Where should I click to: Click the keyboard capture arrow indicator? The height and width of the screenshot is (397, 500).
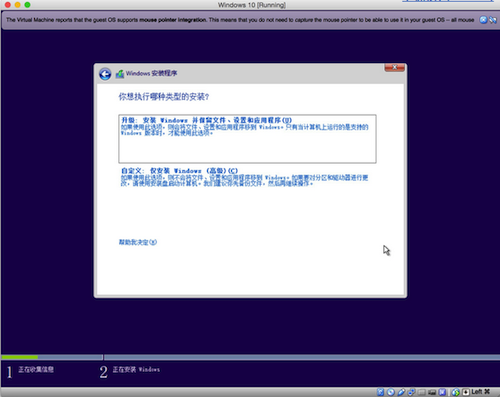pos(466,392)
